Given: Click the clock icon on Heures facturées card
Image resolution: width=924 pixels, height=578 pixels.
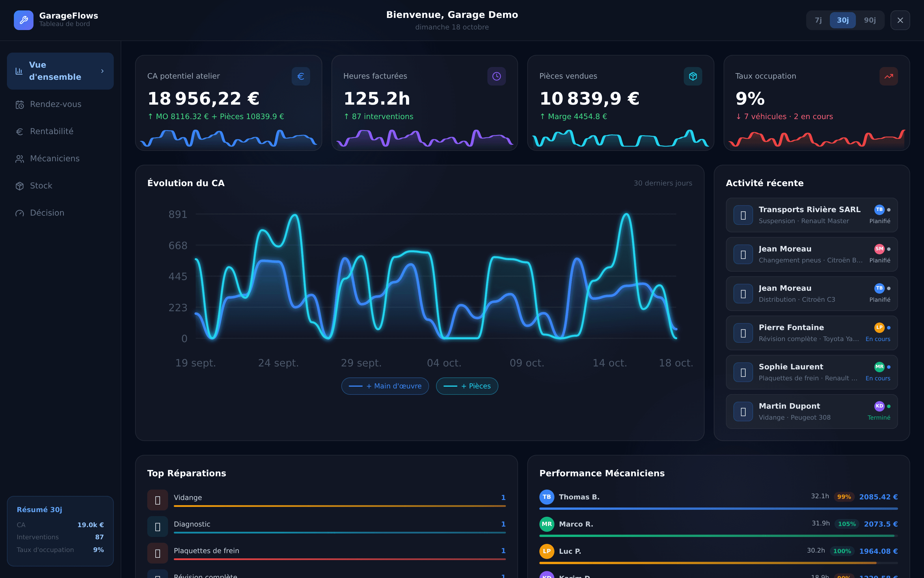Looking at the screenshot, I should [496, 76].
